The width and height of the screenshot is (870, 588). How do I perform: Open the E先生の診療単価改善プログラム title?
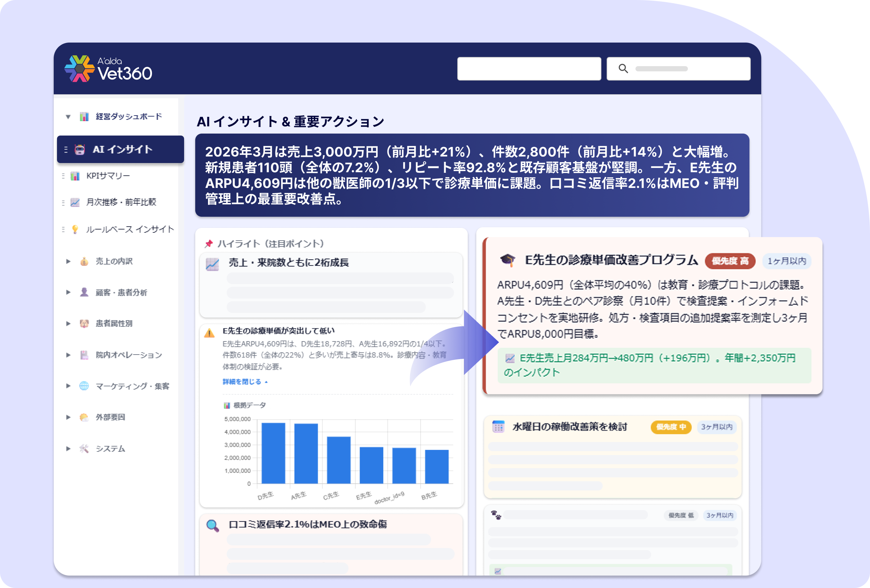pyautogui.click(x=611, y=260)
